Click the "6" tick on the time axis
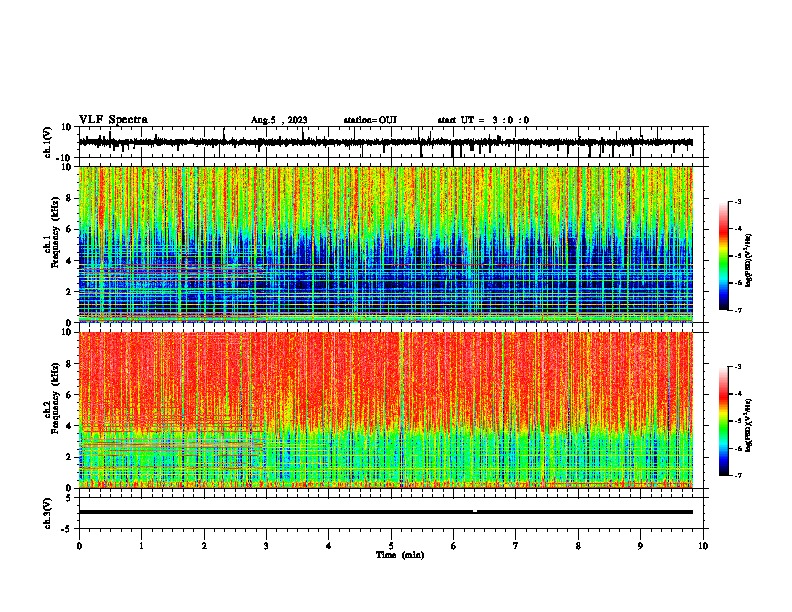The height and width of the screenshot is (612, 792). coord(454,546)
